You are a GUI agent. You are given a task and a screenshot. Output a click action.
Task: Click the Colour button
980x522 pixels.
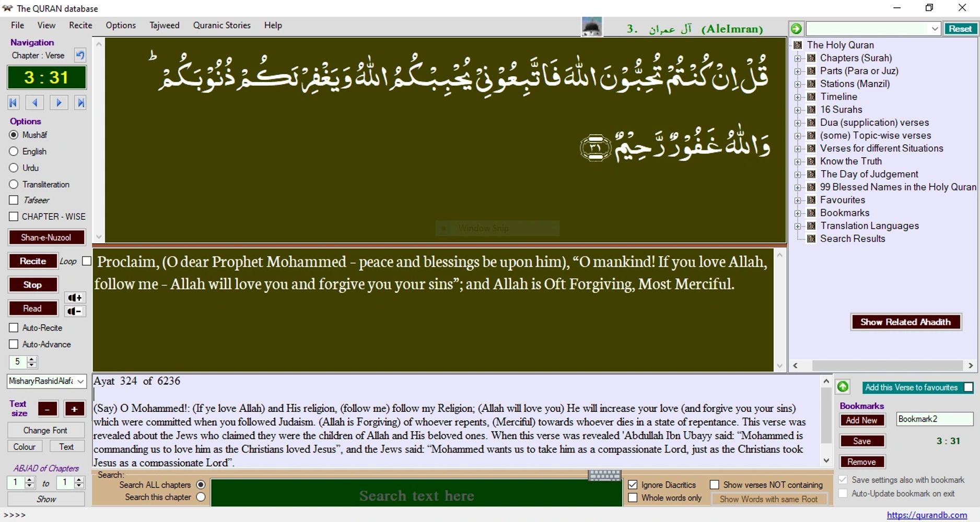pyautogui.click(x=25, y=447)
